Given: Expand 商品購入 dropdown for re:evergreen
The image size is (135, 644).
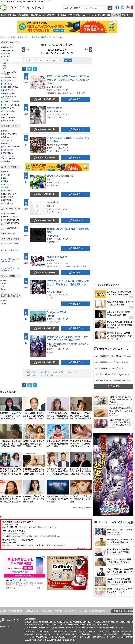Looking at the screenshot, I should [x=76, y=130].
